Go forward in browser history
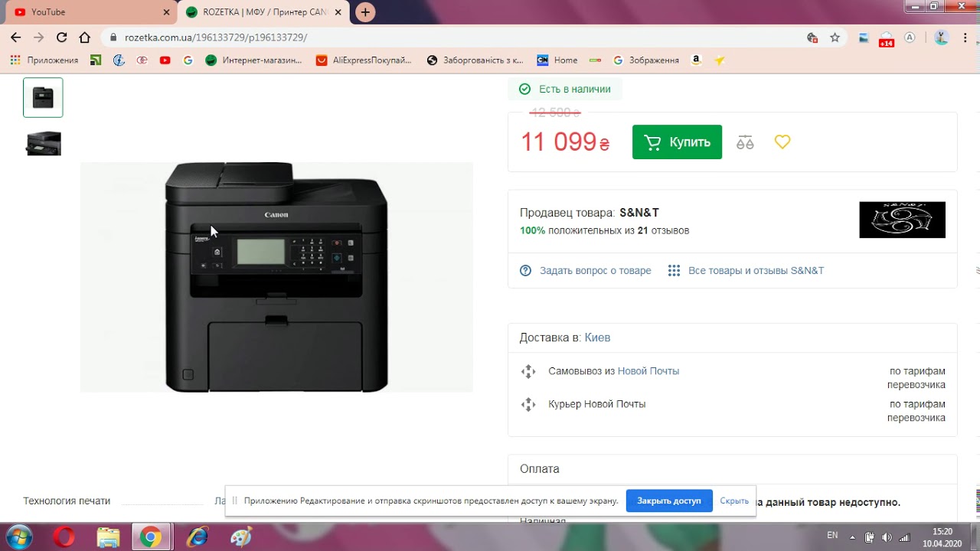The width and height of the screenshot is (980, 551). tap(39, 37)
